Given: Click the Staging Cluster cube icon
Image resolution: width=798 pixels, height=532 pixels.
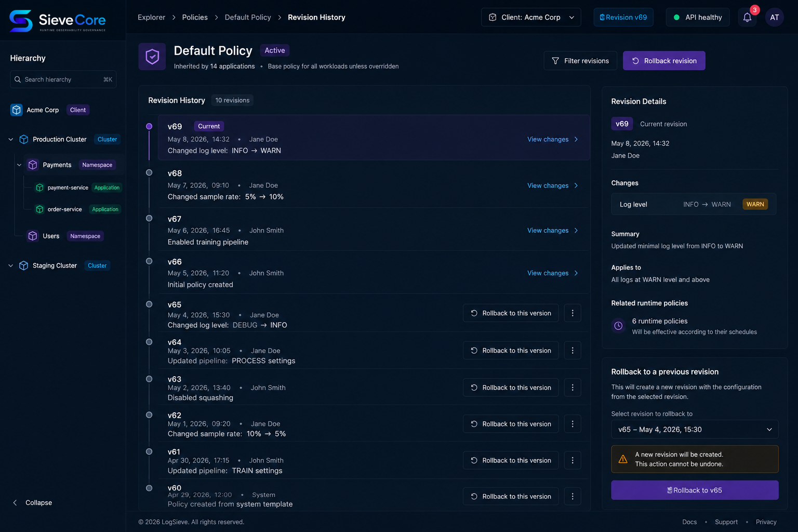Looking at the screenshot, I should 24,265.
